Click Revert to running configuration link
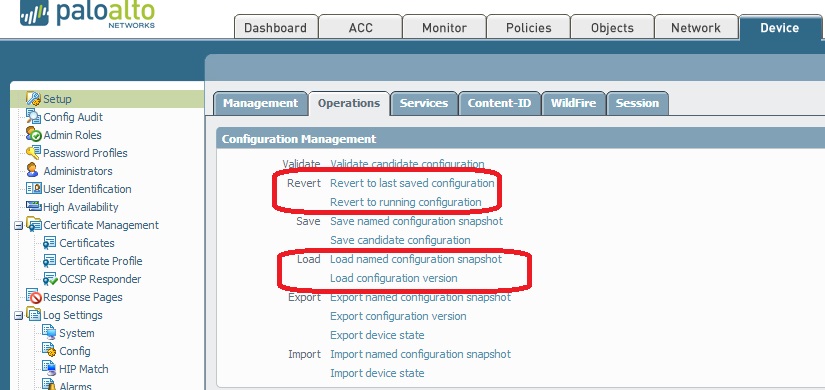Viewport: 825px width, 390px height. (406, 202)
